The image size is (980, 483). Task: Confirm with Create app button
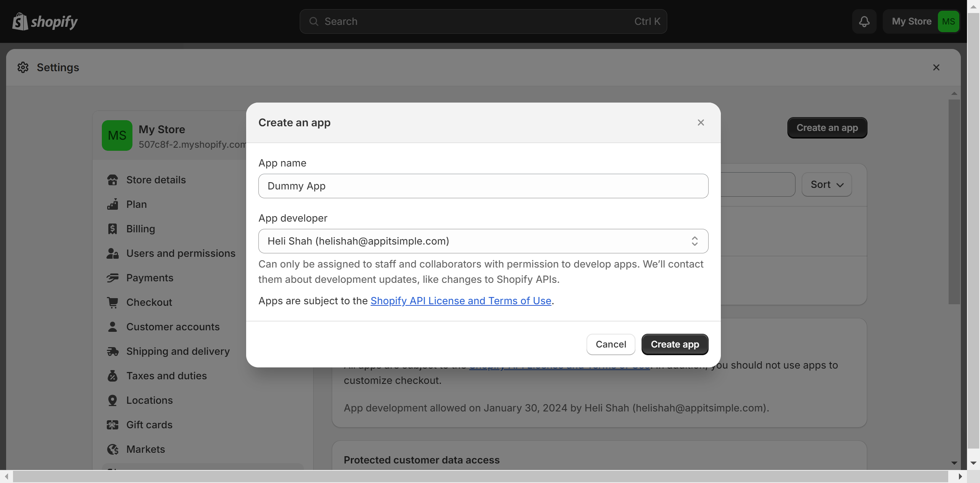coord(675,344)
